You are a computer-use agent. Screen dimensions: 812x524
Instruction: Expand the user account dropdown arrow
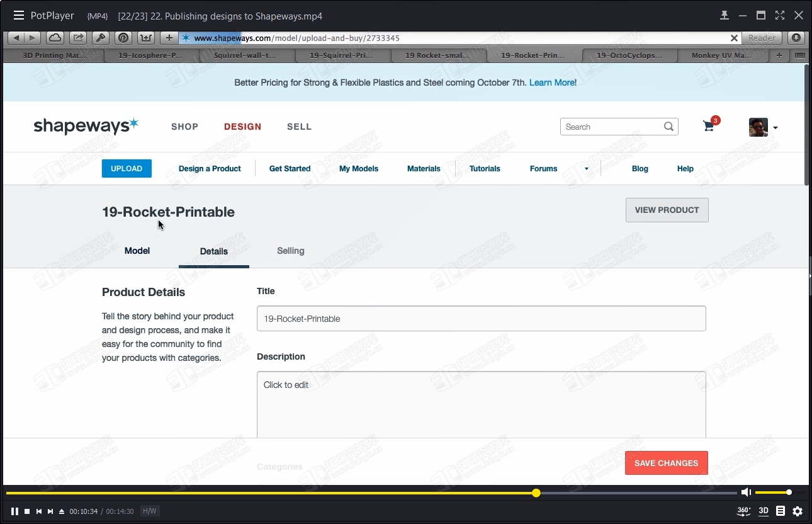point(775,128)
